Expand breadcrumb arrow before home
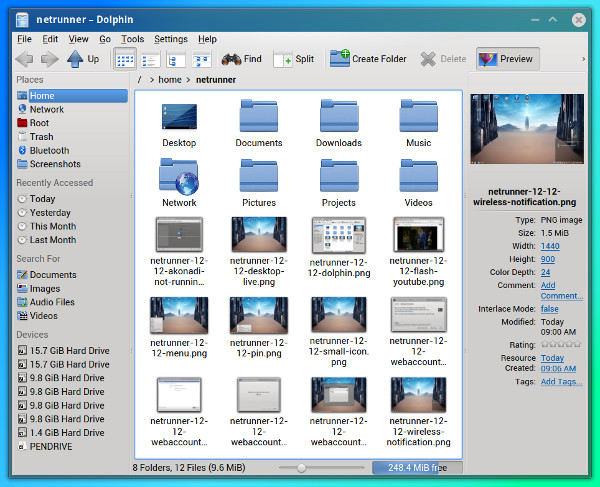 (152, 80)
